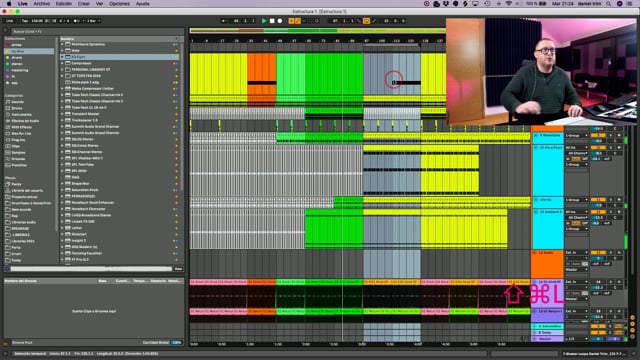Open the Plantillas category
The image size is (640, 360).
19,165
